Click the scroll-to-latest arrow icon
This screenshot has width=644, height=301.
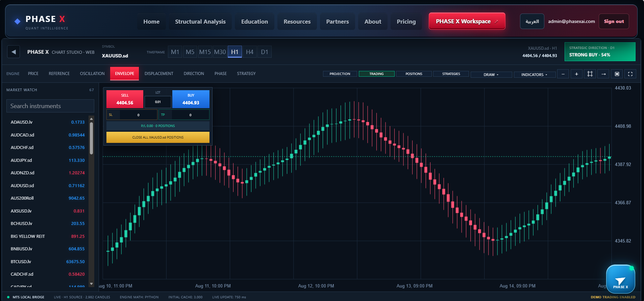click(603, 74)
